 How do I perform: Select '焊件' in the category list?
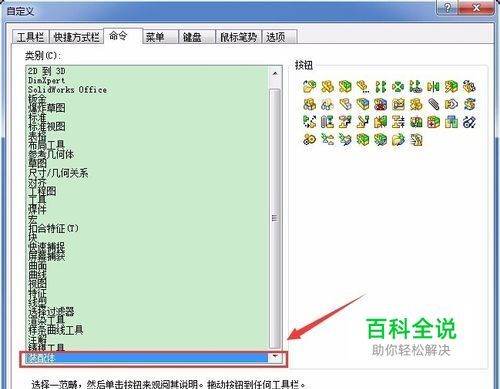[37, 210]
